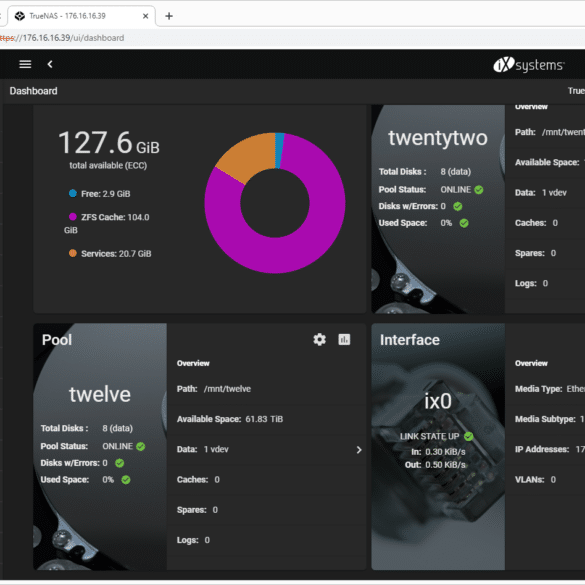Open the hamburger navigation menu
This screenshot has height=585, width=585.
pos(25,64)
